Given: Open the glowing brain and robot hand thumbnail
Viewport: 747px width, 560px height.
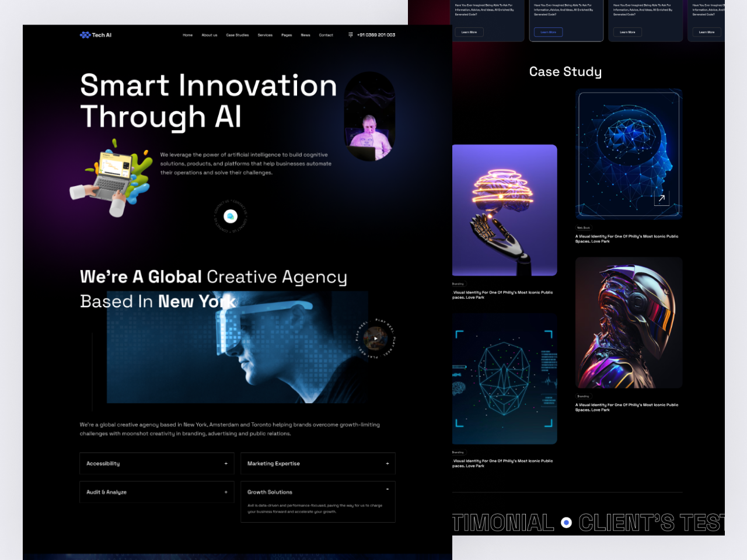Looking at the screenshot, I should pyautogui.click(x=504, y=210).
